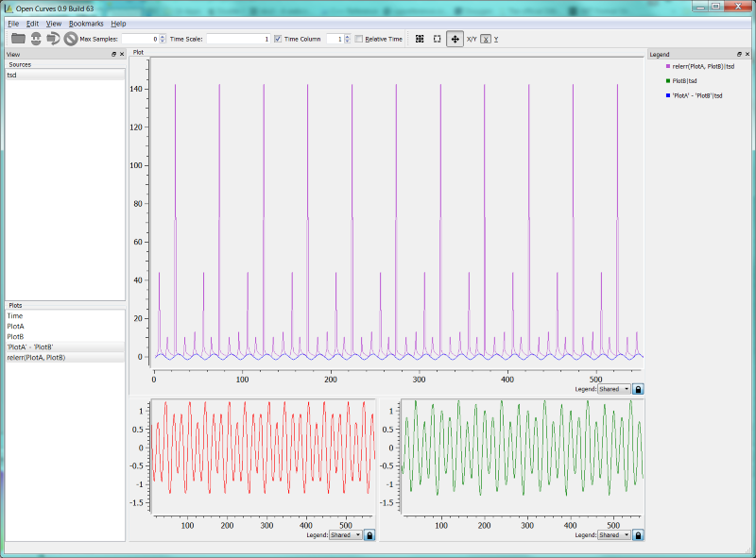Select the pan/move arrows tool
This screenshot has height=558, width=756.
455,39
